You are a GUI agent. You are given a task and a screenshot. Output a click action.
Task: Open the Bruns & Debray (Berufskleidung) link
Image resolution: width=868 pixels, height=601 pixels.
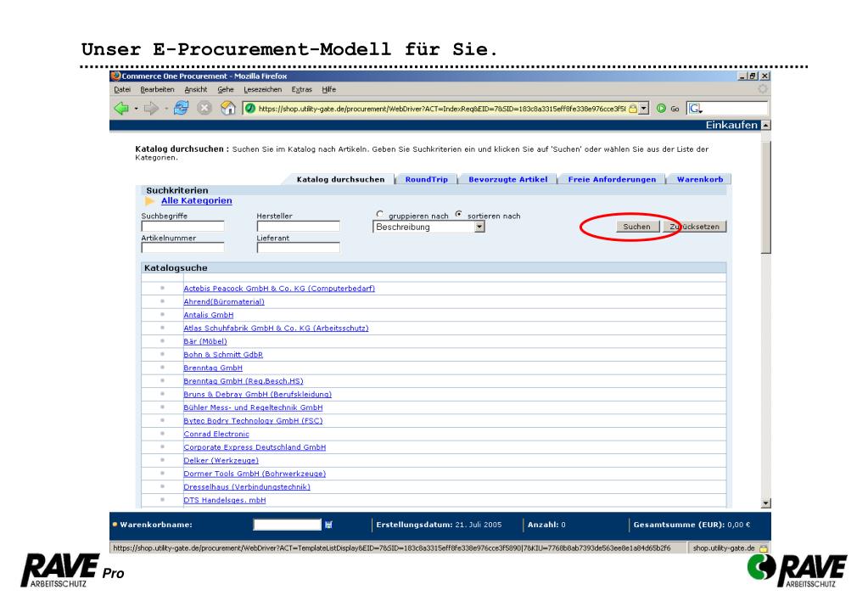[257, 395]
